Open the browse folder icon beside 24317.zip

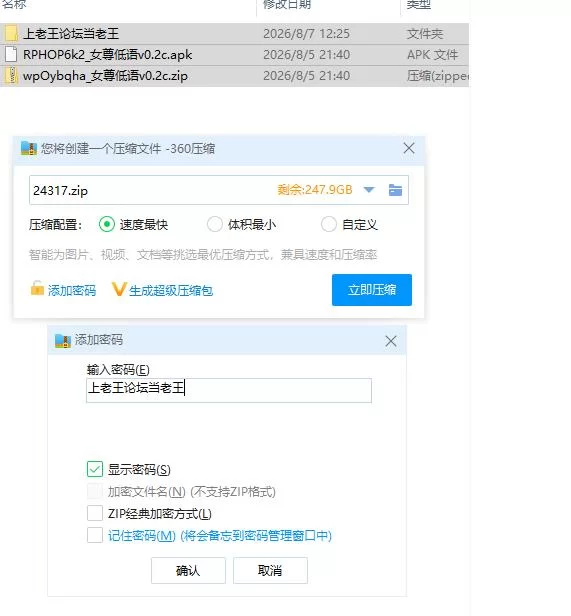395,190
